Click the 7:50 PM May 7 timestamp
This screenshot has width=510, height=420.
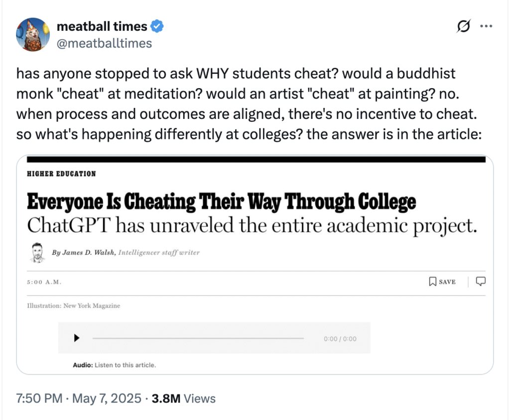[78, 398]
